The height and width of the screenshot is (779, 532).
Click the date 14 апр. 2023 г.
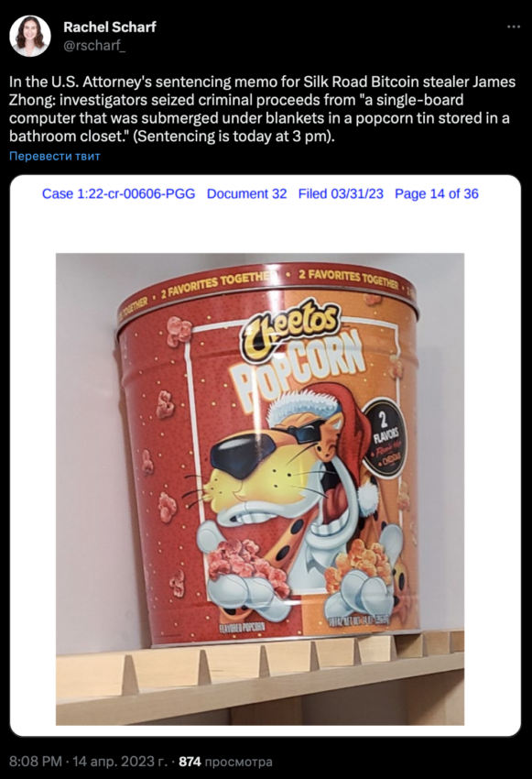121,761
